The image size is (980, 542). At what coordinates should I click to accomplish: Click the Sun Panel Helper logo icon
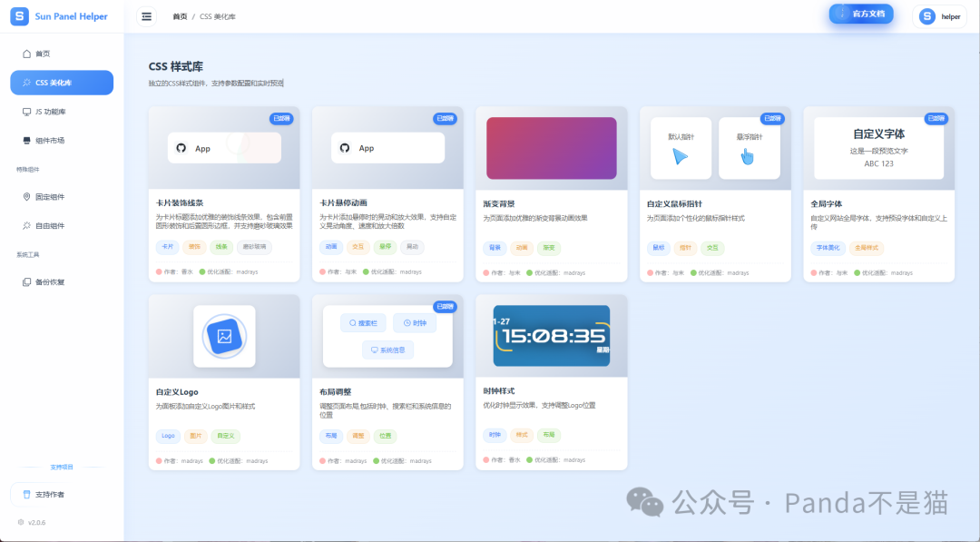click(20, 16)
